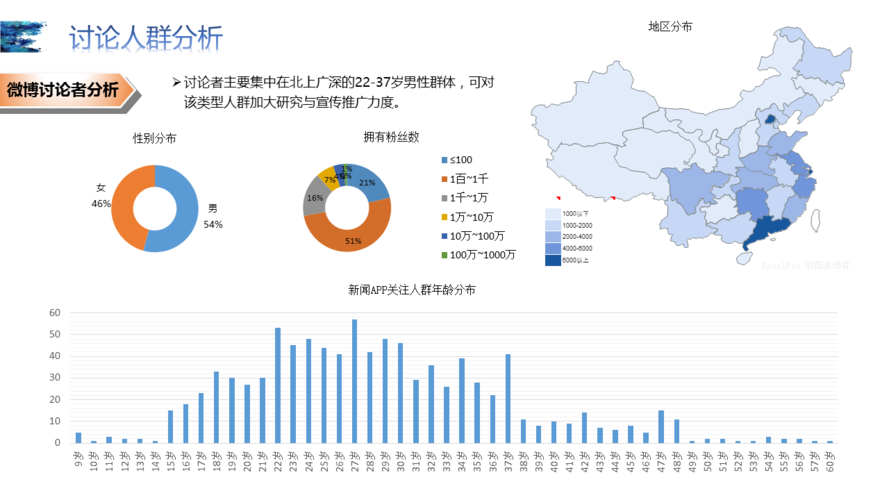This screenshot has height=500, width=889.
Task: Click the 1000-2000 map legend swatch
Action: pos(553,225)
